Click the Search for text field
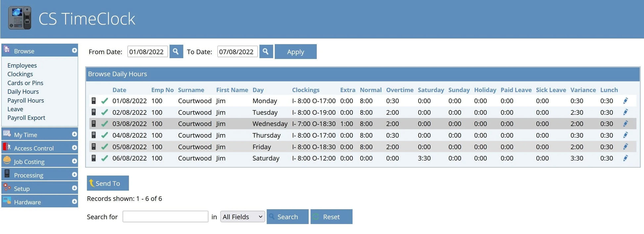This screenshot has height=234, width=644. [x=165, y=216]
